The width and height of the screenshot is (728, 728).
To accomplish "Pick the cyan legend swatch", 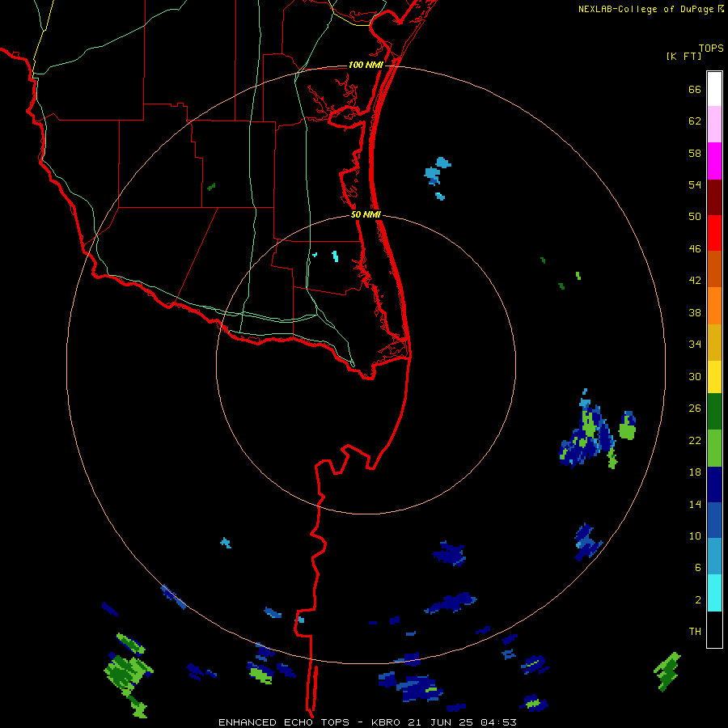I will pyautogui.click(x=714, y=593).
